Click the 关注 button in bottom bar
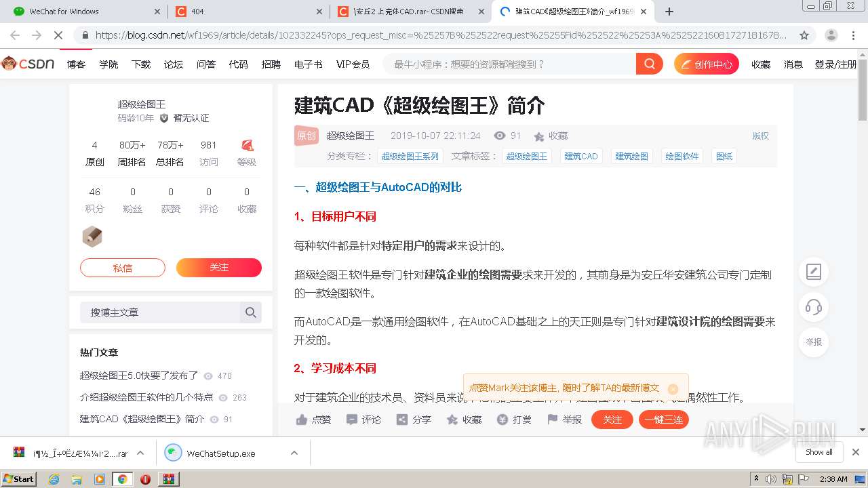 click(612, 420)
